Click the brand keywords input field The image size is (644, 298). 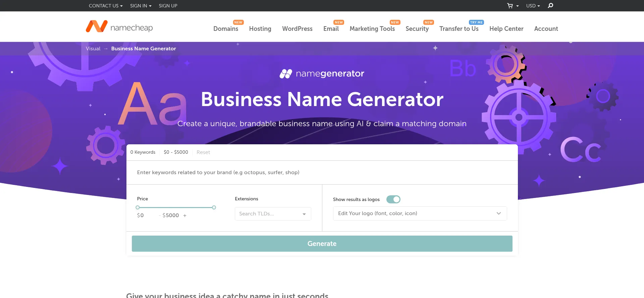coord(322,172)
